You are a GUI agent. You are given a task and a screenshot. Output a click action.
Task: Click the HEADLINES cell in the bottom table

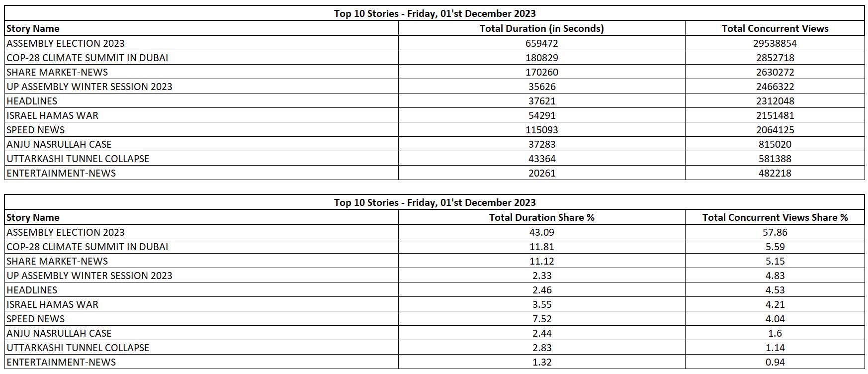click(x=32, y=290)
